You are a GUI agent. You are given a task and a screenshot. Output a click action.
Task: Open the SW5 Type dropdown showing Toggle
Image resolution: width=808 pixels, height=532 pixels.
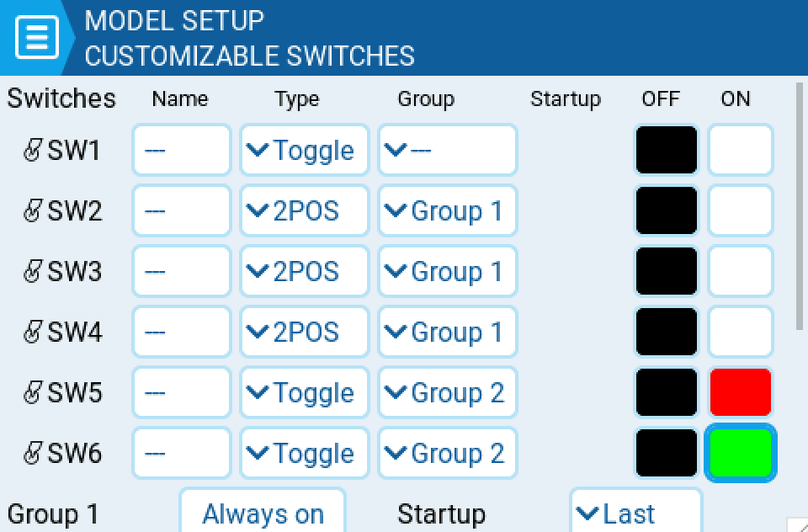305,392
